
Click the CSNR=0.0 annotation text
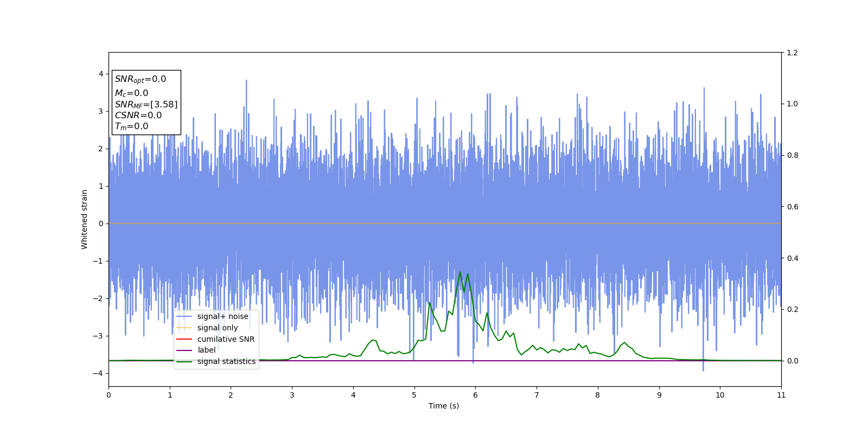click(138, 116)
